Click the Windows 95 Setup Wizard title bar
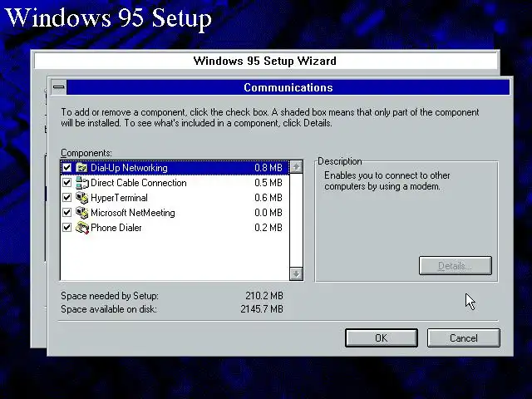The image size is (532, 399). (x=265, y=61)
